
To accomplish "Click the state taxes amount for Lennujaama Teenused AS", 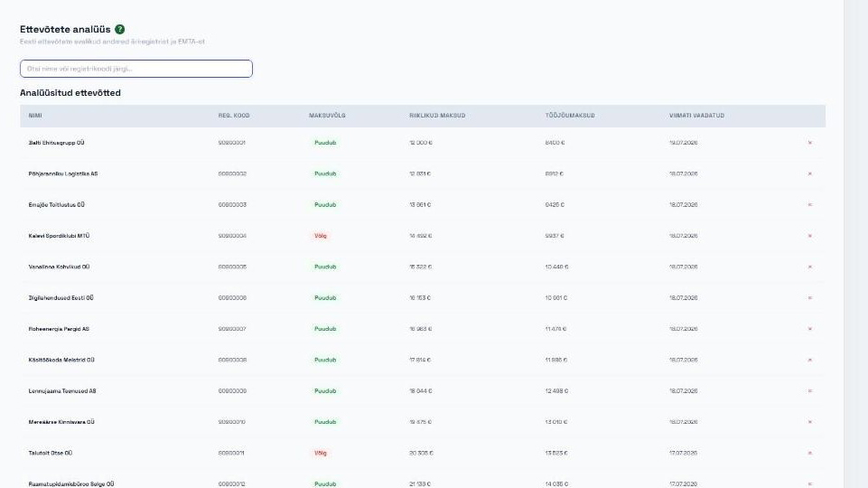I will (x=421, y=391).
